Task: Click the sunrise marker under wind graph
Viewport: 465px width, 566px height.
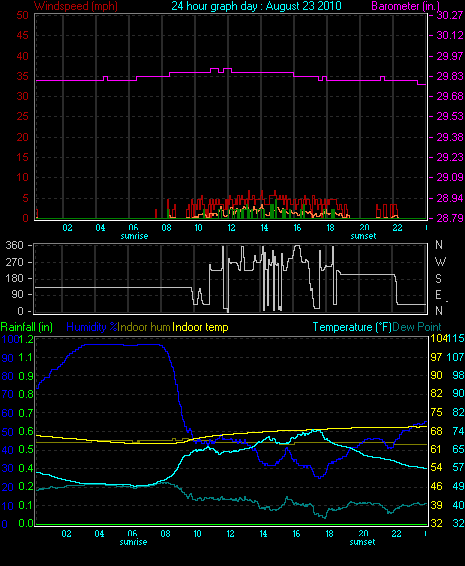Action: [134, 236]
